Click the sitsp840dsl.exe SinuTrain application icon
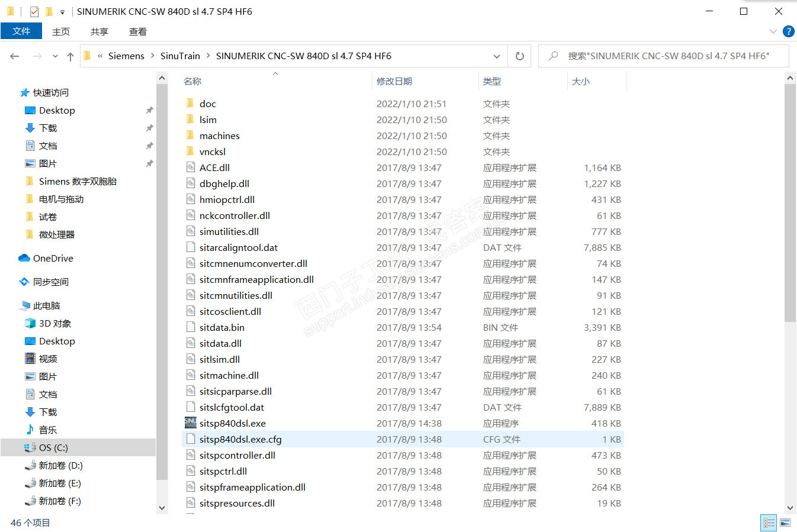This screenshot has width=797, height=532. (x=191, y=423)
